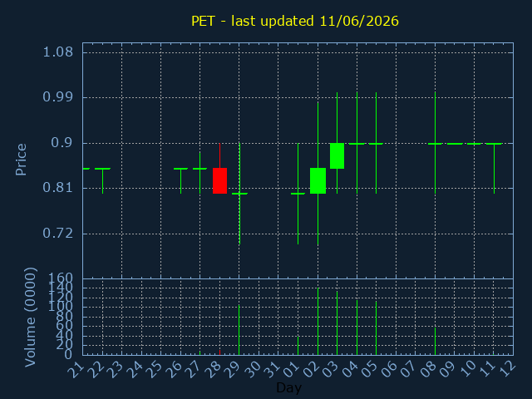Select the green candlestick body on day 02

pyautogui.click(x=318, y=181)
